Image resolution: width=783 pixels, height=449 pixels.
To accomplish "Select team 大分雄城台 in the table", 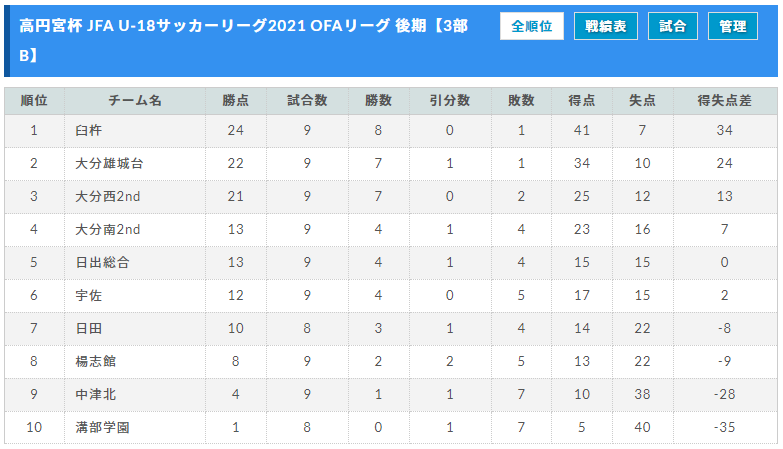I will 109,163.
